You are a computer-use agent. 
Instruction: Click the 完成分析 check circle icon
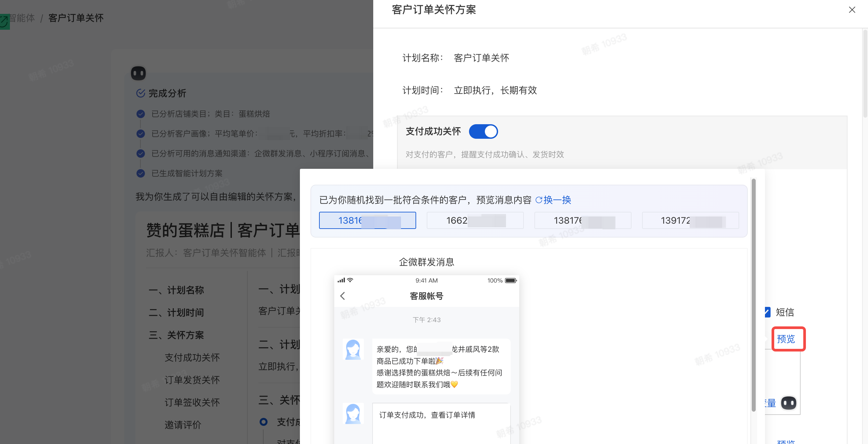(x=140, y=93)
